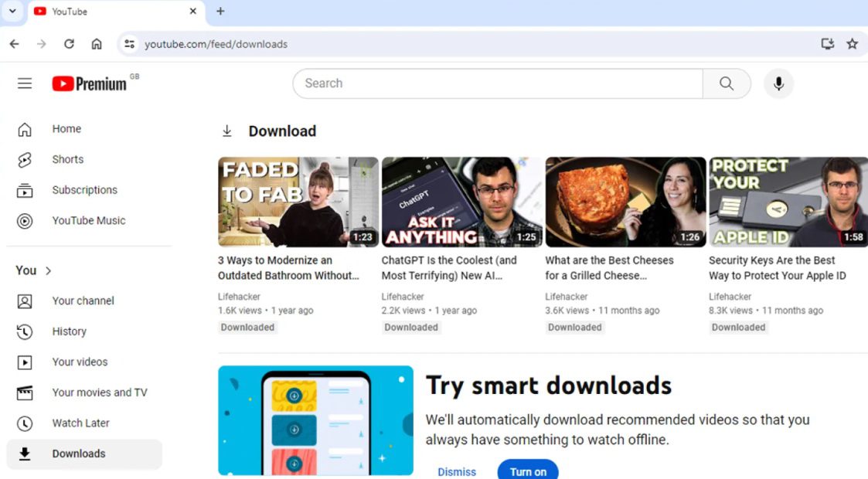Click the magnifier search button

[726, 83]
